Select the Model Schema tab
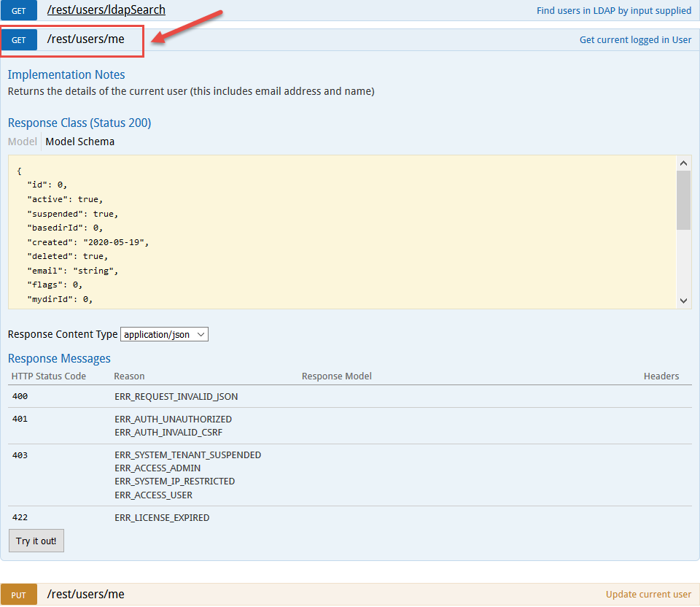700x607 pixels. tap(79, 142)
